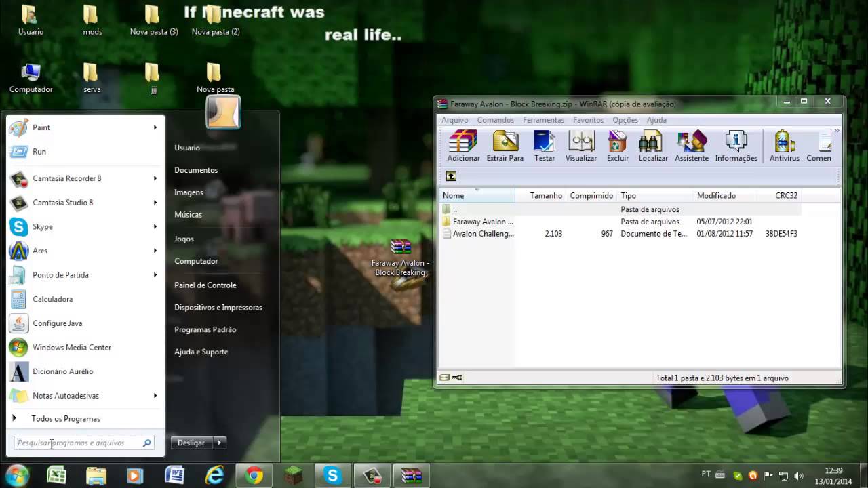This screenshot has width=868, height=488.
Task: Open Dispositivos e Impressoras link
Action: coord(218,308)
